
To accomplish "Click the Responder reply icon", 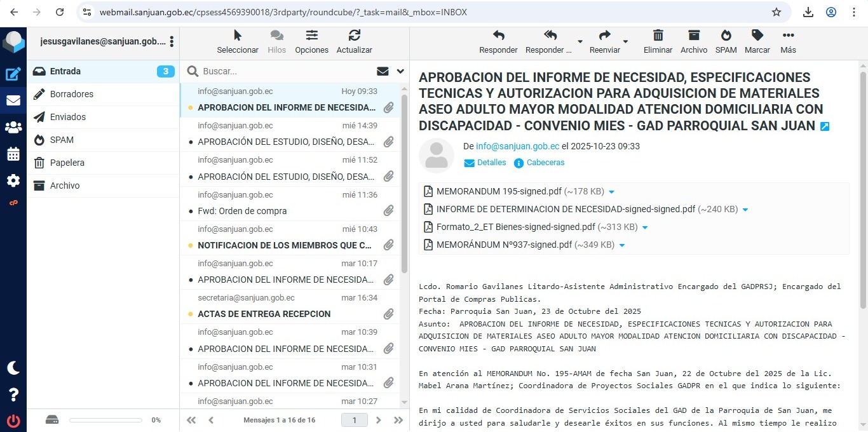I will click(x=498, y=41).
